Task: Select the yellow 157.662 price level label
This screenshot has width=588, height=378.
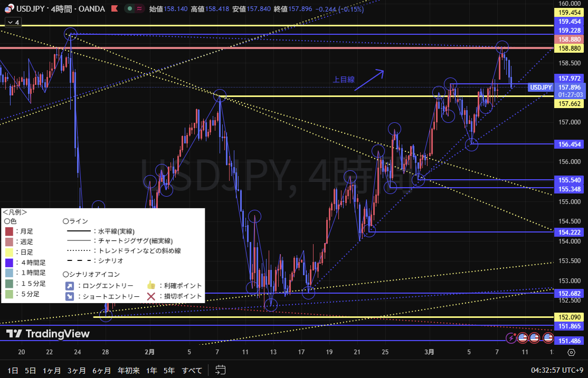Action: click(570, 104)
